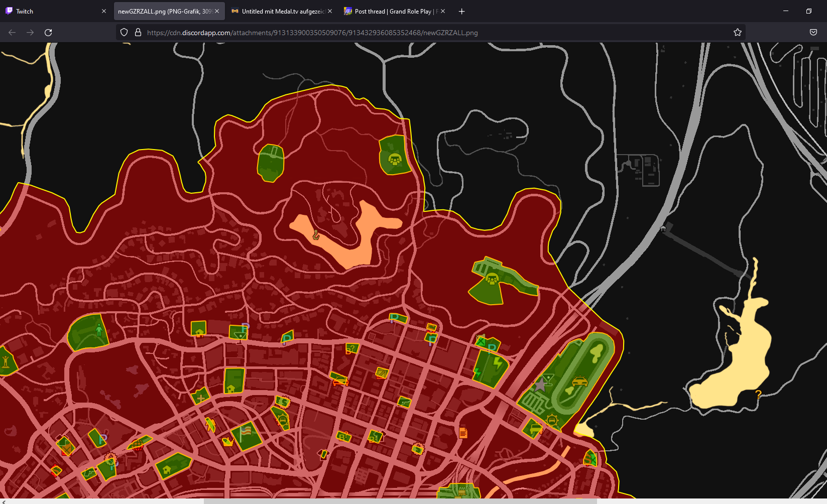Image resolution: width=827 pixels, height=504 pixels.
Task: Switch to the Twitch tab
Action: tap(55, 11)
